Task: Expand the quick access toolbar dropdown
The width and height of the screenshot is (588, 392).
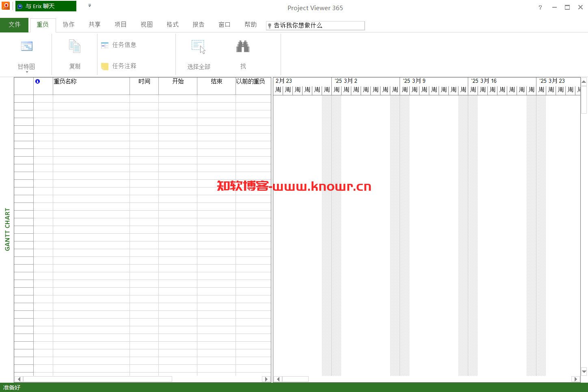Action: pos(90,6)
